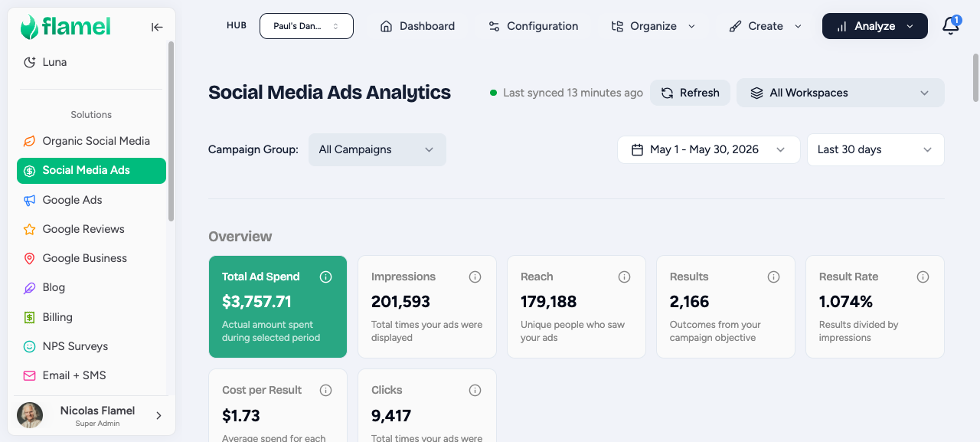Open the Organize menu
This screenshot has height=442, width=980.
[x=653, y=26]
